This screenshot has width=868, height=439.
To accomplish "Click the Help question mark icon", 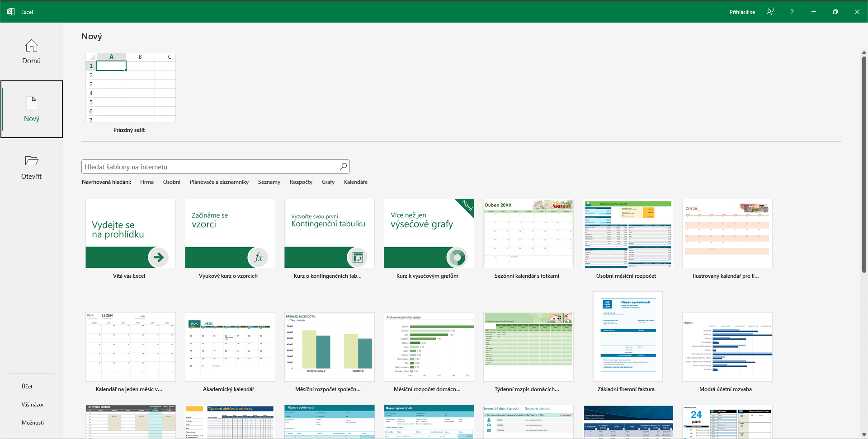I will (x=792, y=12).
